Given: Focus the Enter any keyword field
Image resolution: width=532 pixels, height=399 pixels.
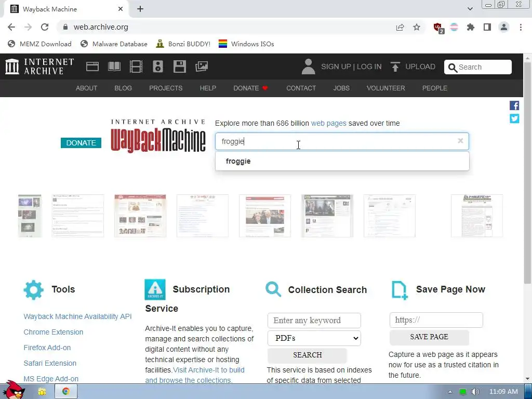Looking at the screenshot, I should click(x=314, y=320).
